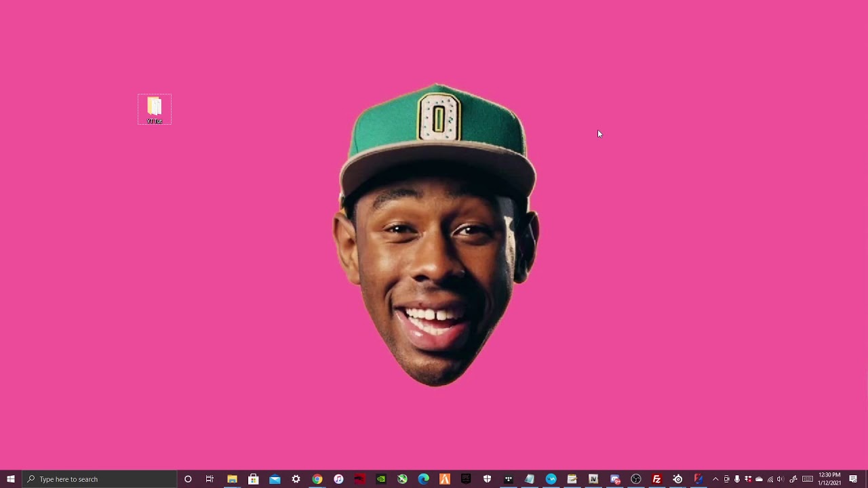Screen dimensions: 868x488
Task: Open the Wi-Fi network flyout
Action: pos(770,479)
